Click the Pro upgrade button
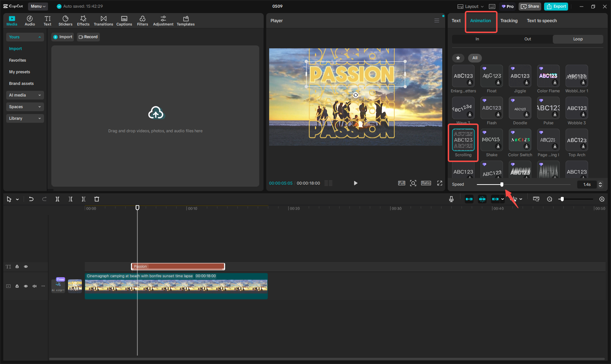 coord(508,7)
